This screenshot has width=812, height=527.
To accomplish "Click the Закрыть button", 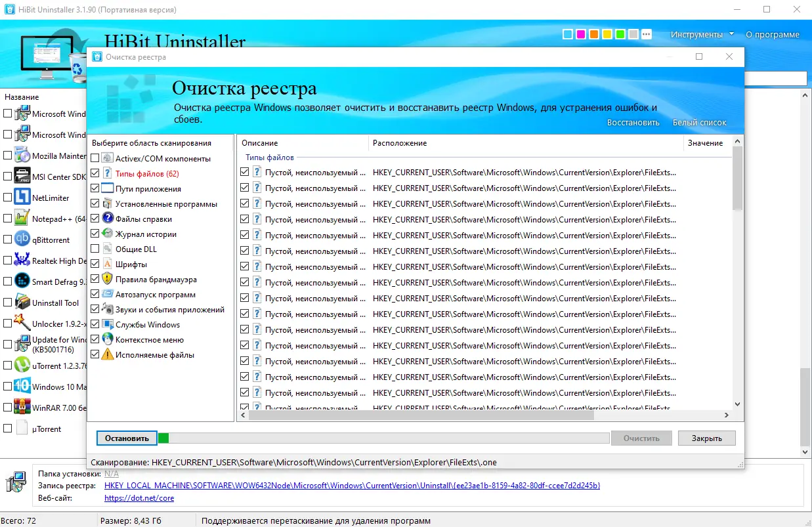I will pyautogui.click(x=707, y=438).
